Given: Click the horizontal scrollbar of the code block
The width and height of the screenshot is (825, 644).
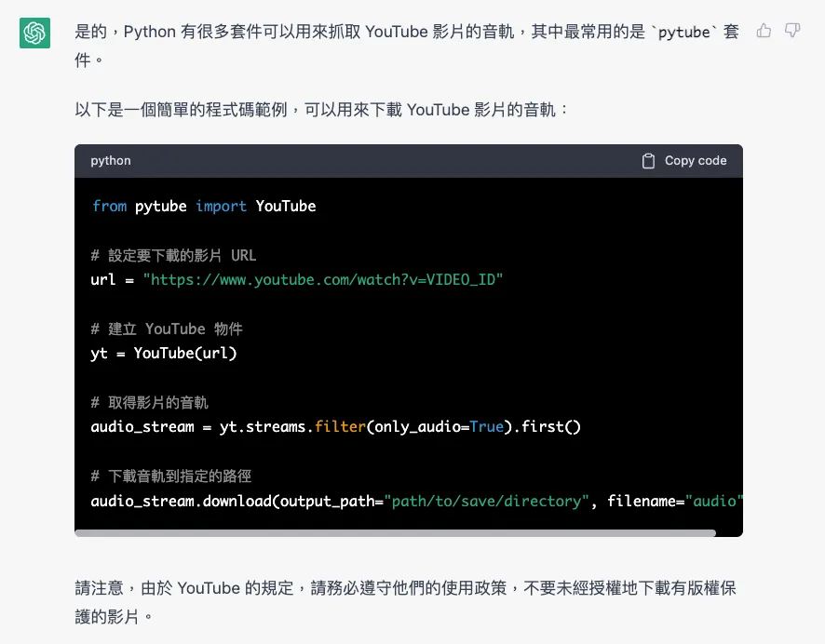Looking at the screenshot, I should point(395,533).
